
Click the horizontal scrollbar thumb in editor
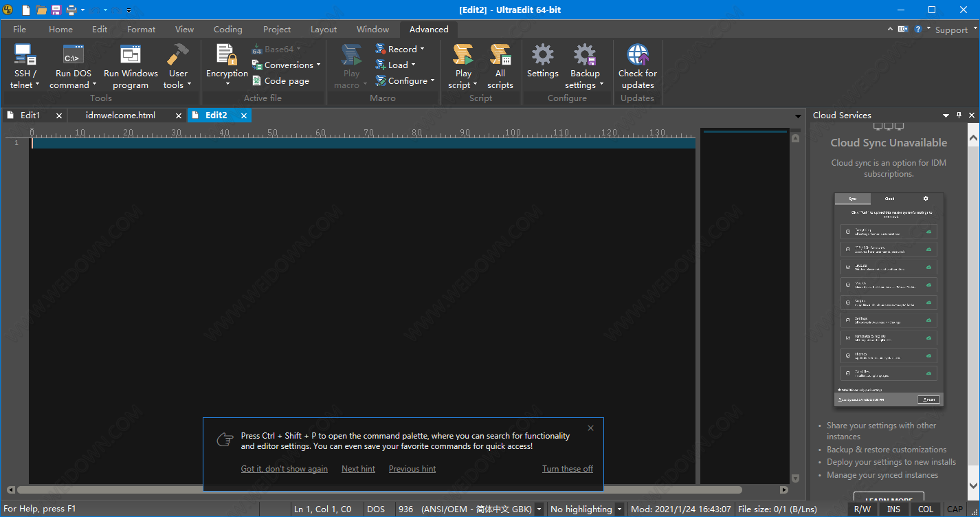click(379, 490)
